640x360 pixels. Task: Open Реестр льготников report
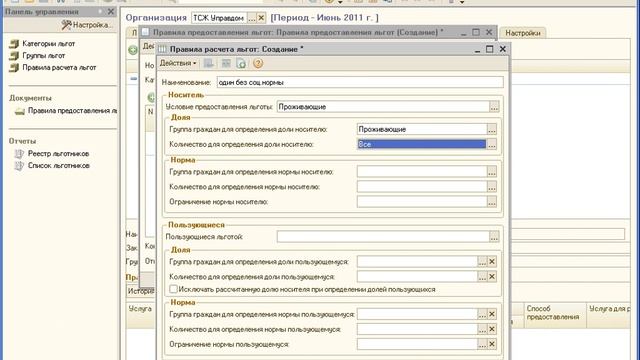click(58, 154)
